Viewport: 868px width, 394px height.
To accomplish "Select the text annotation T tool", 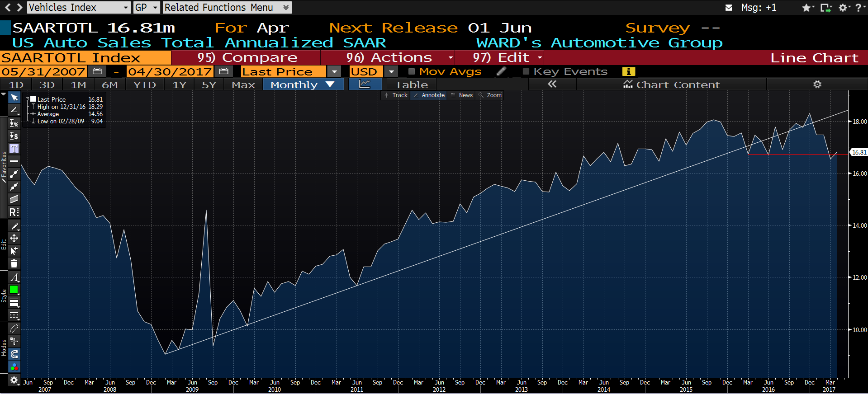I will [14, 149].
